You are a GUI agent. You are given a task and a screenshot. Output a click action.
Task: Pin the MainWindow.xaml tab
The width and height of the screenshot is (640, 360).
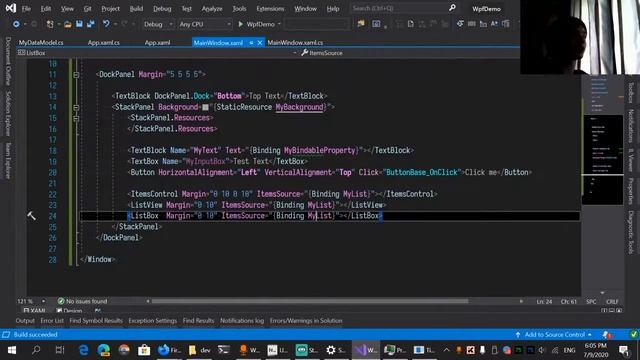point(251,42)
